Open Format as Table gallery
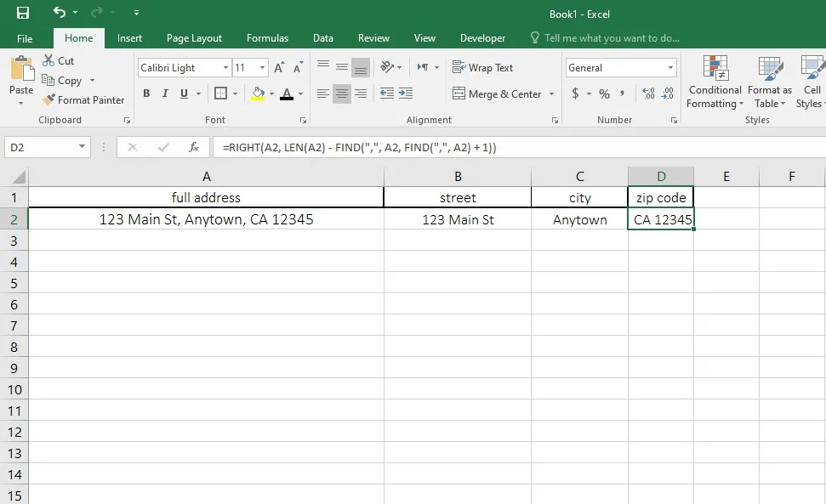The height and width of the screenshot is (504, 826). tap(770, 82)
